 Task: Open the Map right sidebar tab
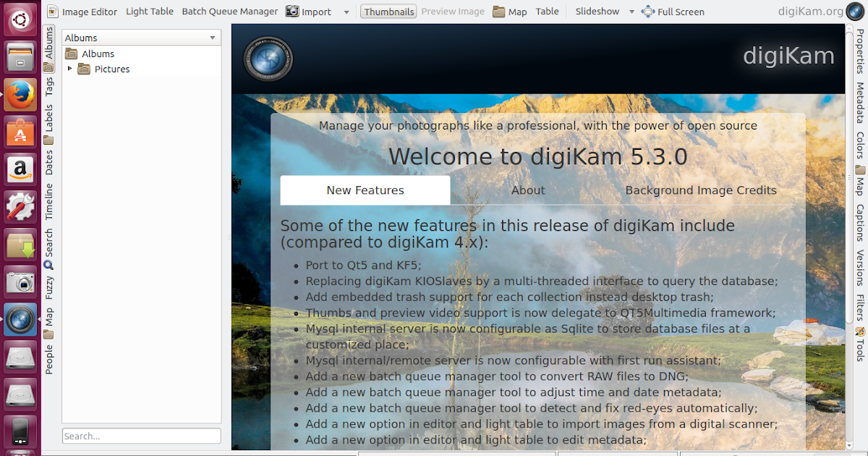(860, 181)
